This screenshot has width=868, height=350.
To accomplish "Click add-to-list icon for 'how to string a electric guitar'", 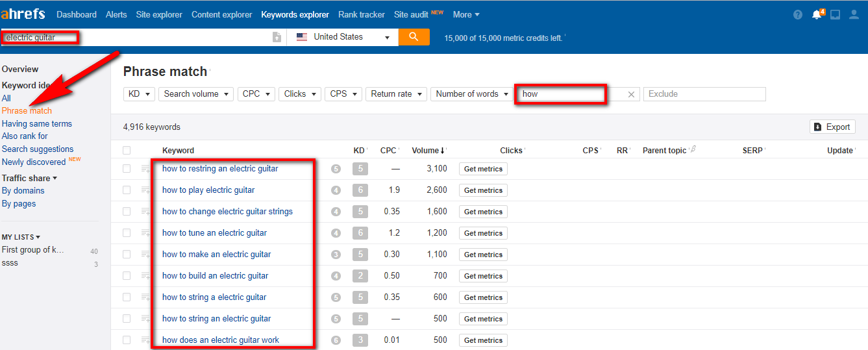I will [146, 297].
